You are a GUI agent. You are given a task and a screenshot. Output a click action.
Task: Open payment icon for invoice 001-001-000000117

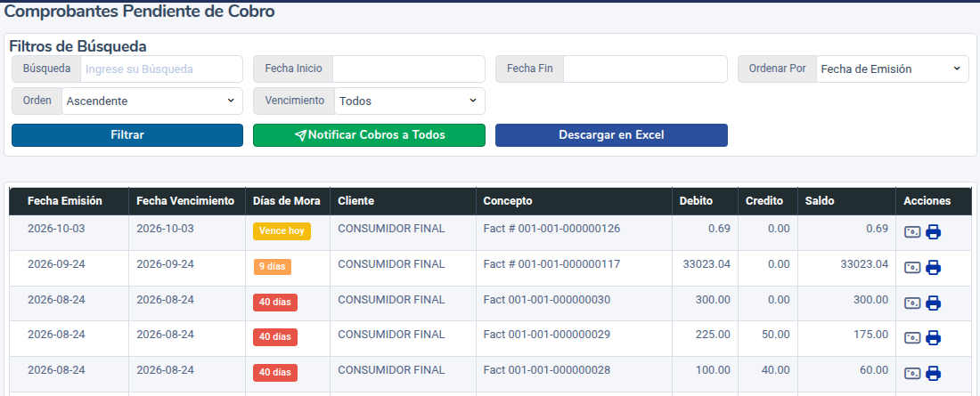tap(912, 268)
